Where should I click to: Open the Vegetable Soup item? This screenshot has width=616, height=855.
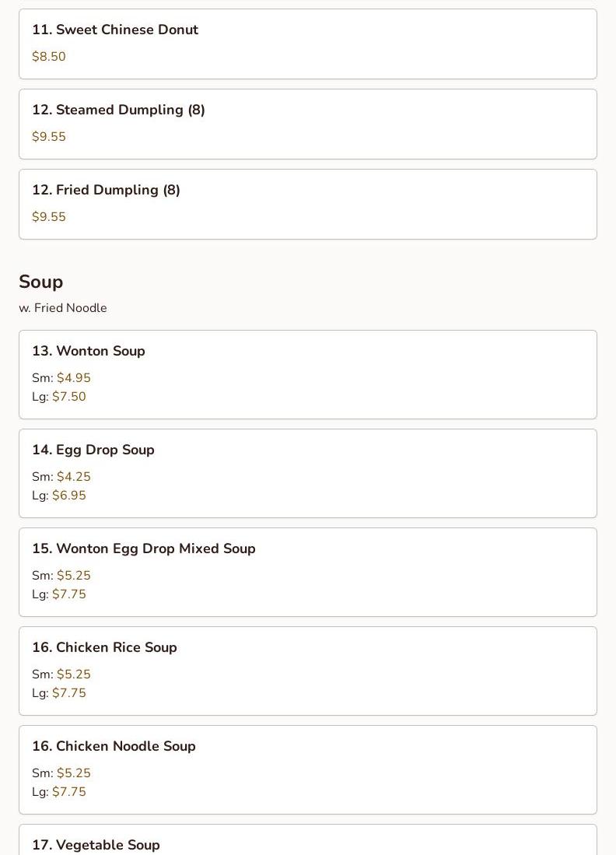(308, 839)
